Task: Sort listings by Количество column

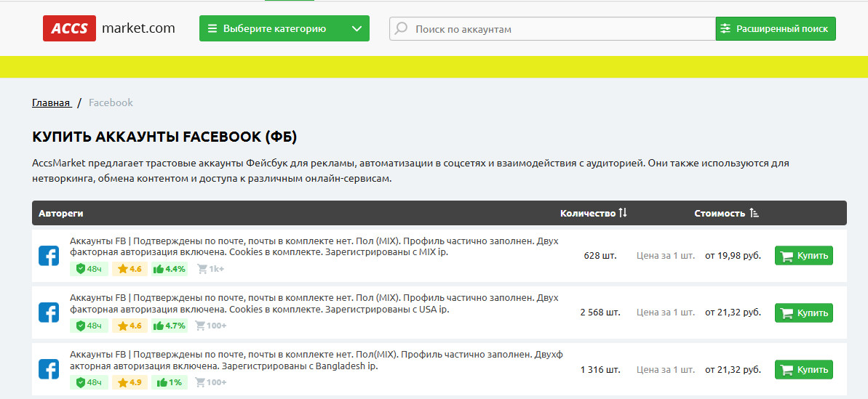Action: pos(594,214)
